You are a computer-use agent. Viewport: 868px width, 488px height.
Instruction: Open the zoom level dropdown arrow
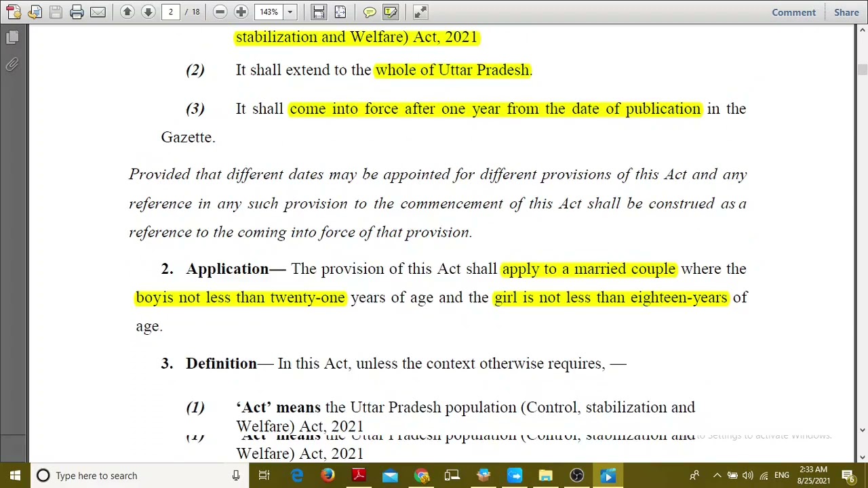click(290, 12)
